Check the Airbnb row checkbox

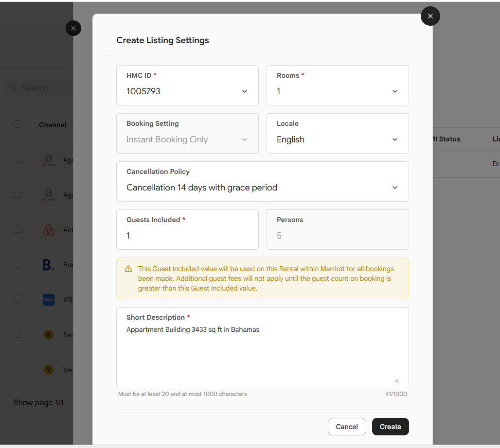[18, 229]
